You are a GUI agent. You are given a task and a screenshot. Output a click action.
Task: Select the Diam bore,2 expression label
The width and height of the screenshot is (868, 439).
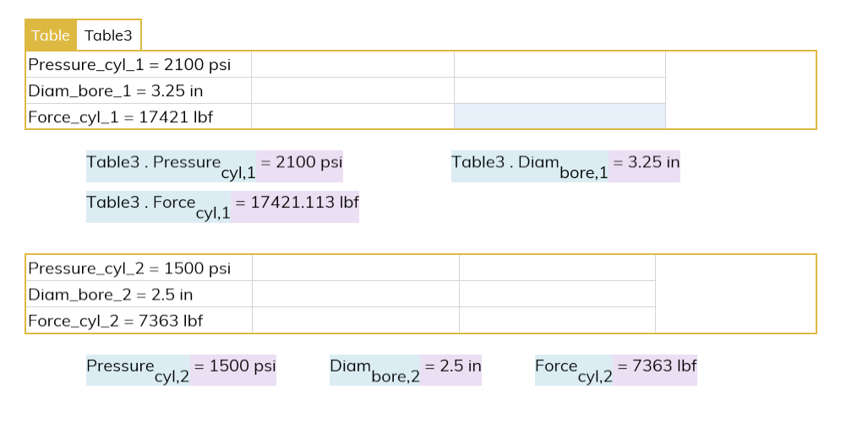374,370
